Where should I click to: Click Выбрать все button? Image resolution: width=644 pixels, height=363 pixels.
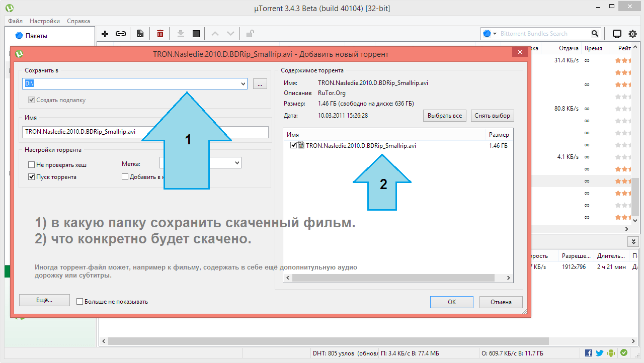445,116
